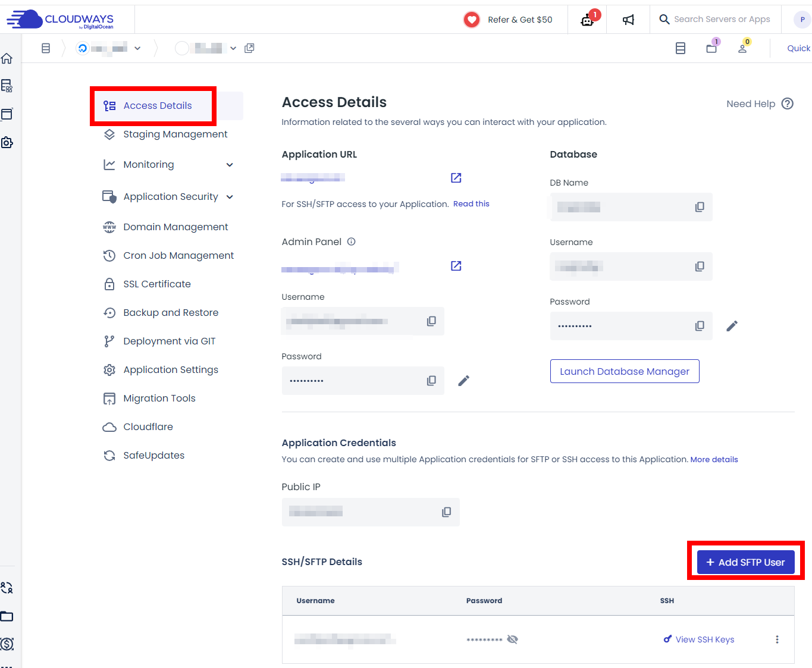Open Admin Panel URL external link icon
The image size is (812, 668).
(x=456, y=266)
